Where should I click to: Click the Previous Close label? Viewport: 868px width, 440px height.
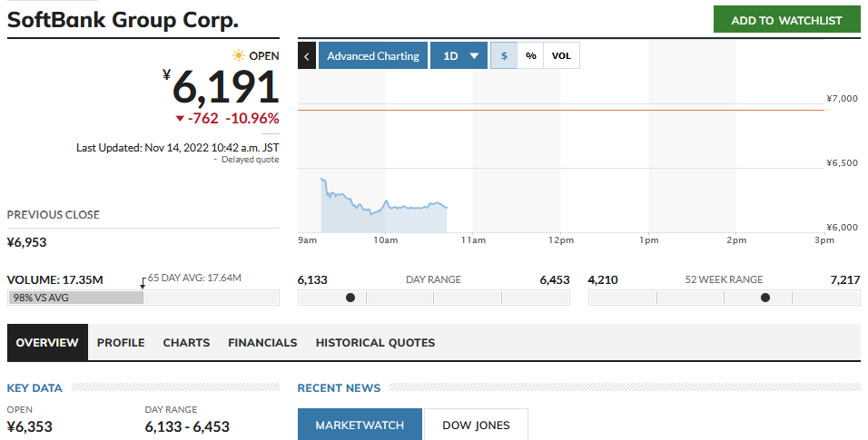(x=54, y=215)
